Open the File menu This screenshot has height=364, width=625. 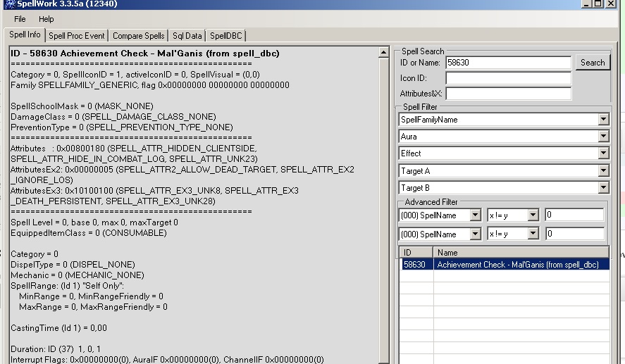pos(20,19)
